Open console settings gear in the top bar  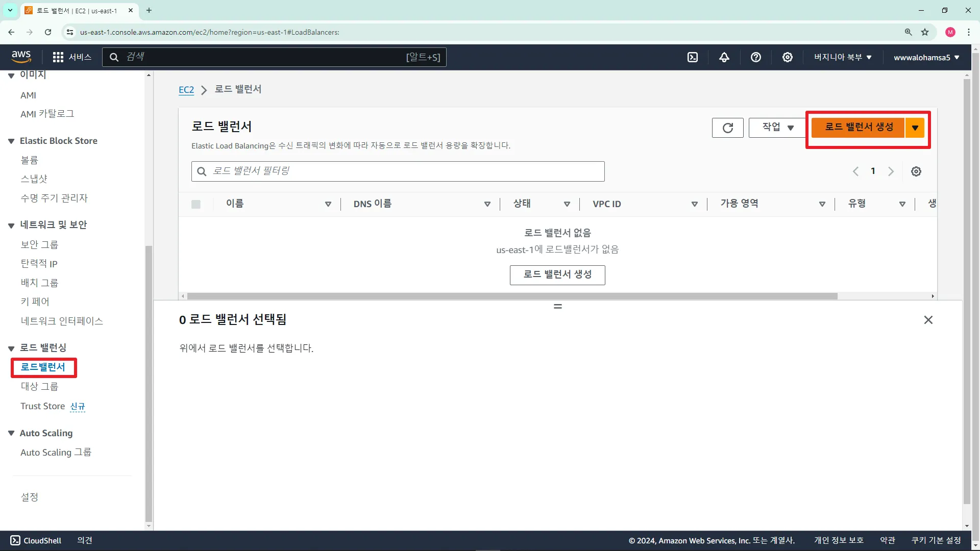tap(788, 57)
